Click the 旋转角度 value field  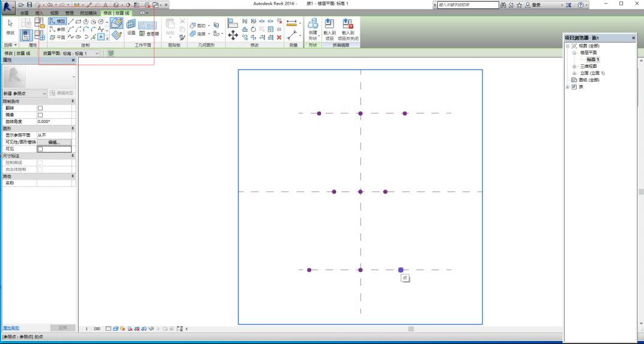tap(54, 121)
